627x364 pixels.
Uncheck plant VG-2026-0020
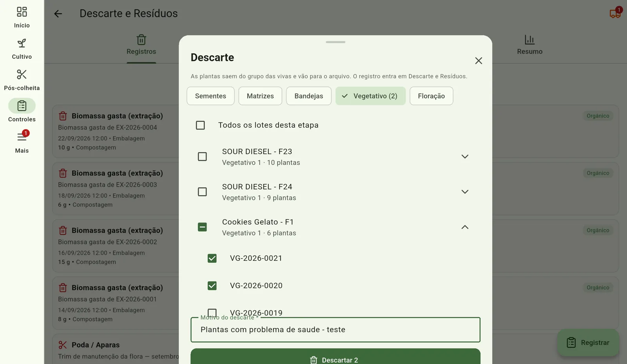coord(212,286)
